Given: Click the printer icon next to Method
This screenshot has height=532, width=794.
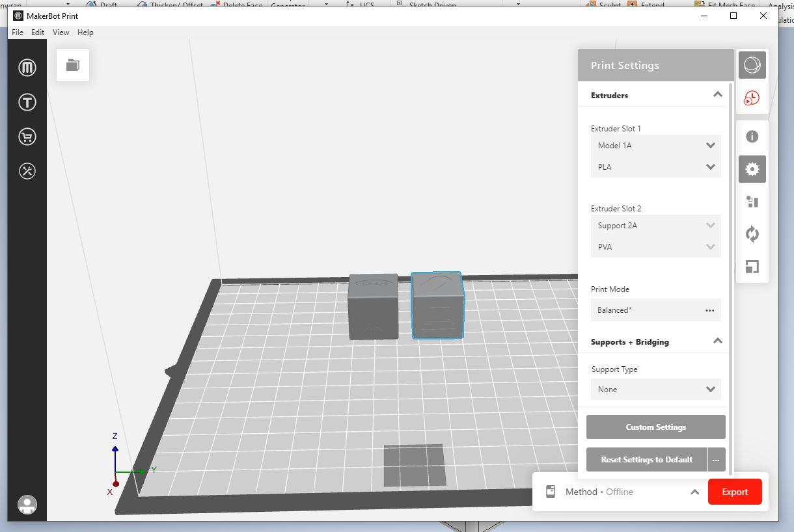Looking at the screenshot, I should [551, 492].
